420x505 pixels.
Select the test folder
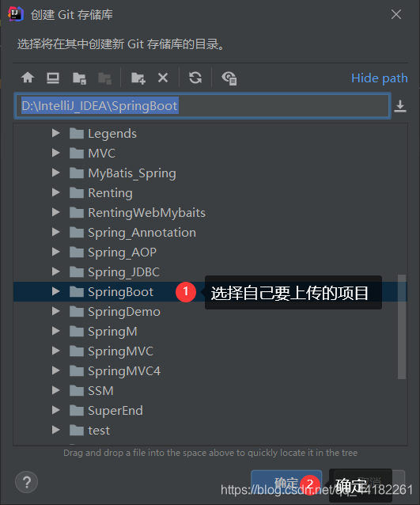[99, 431]
